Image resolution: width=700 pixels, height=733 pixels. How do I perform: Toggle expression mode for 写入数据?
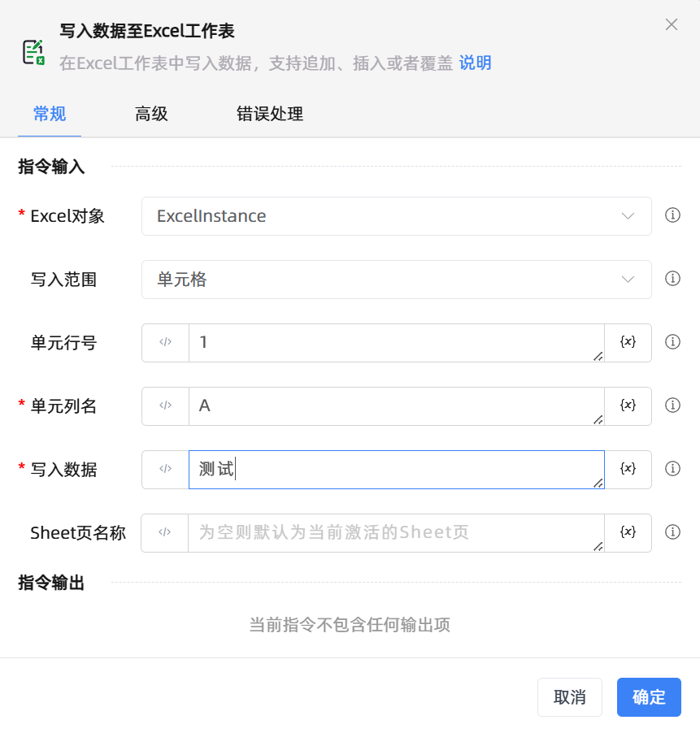click(x=165, y=469)
